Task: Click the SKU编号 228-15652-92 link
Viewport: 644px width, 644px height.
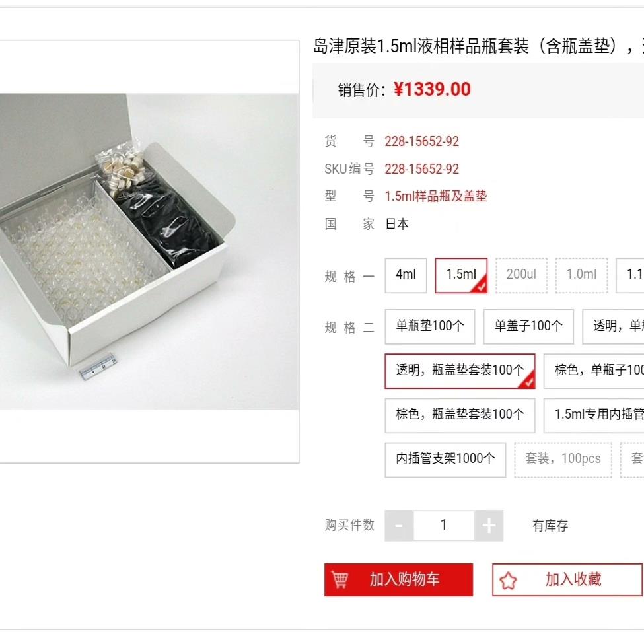Action: point(422,169)
